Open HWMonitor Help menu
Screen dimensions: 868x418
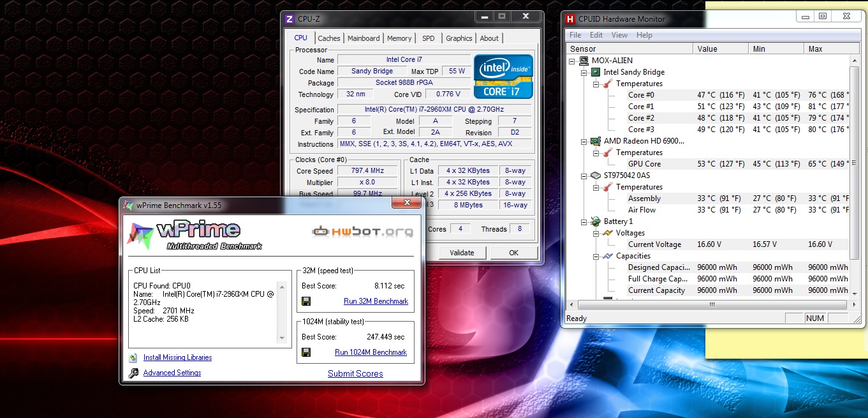click(644, 35)
